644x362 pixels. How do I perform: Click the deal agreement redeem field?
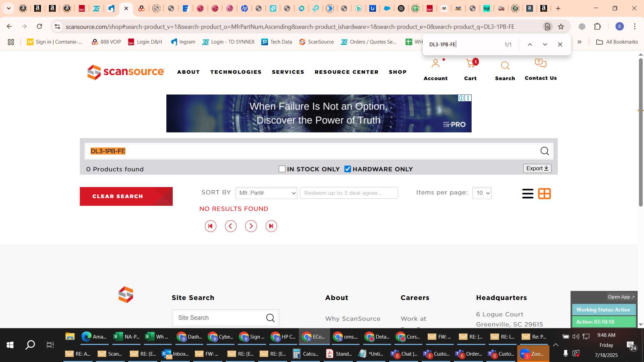click(349, 193)
